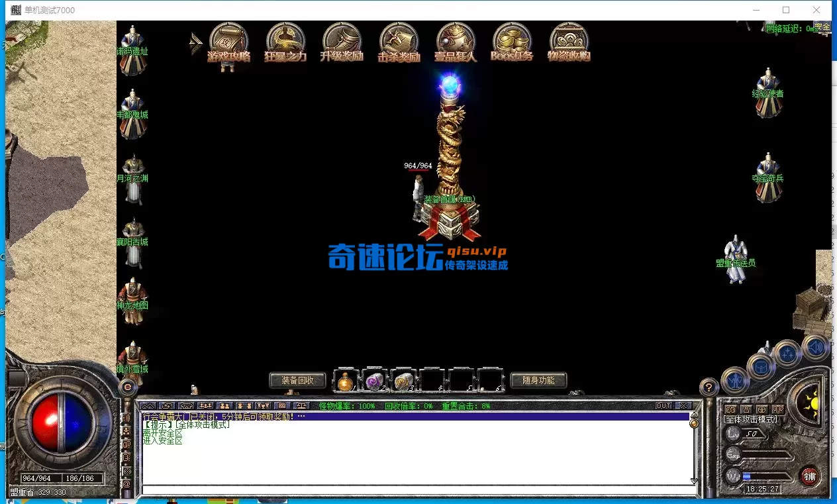Screen dimensions: 837x504
Task: Select the 狂暴之力 icon at the top
Action: click(285, 40)
